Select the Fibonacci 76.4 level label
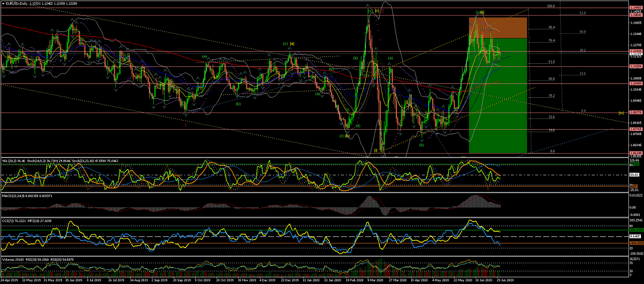 (x=552, y=40)
